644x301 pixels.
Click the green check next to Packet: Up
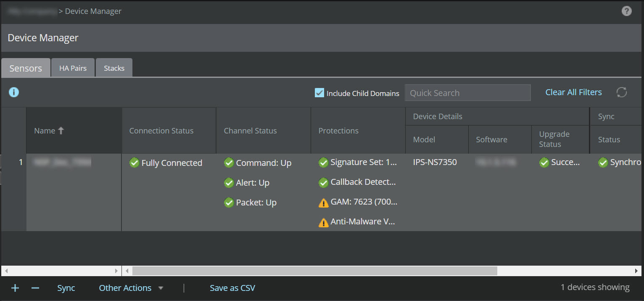click(x=229, y=202)
